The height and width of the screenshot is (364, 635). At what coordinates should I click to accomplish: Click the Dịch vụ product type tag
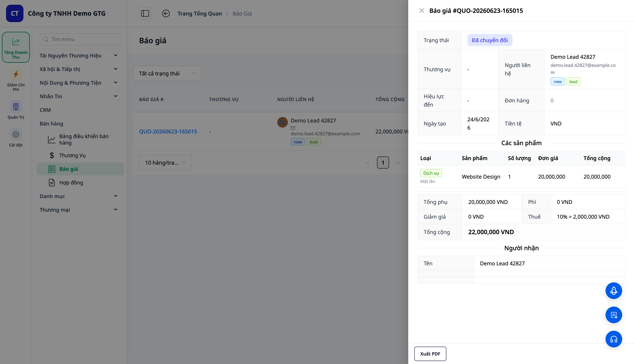431,173
